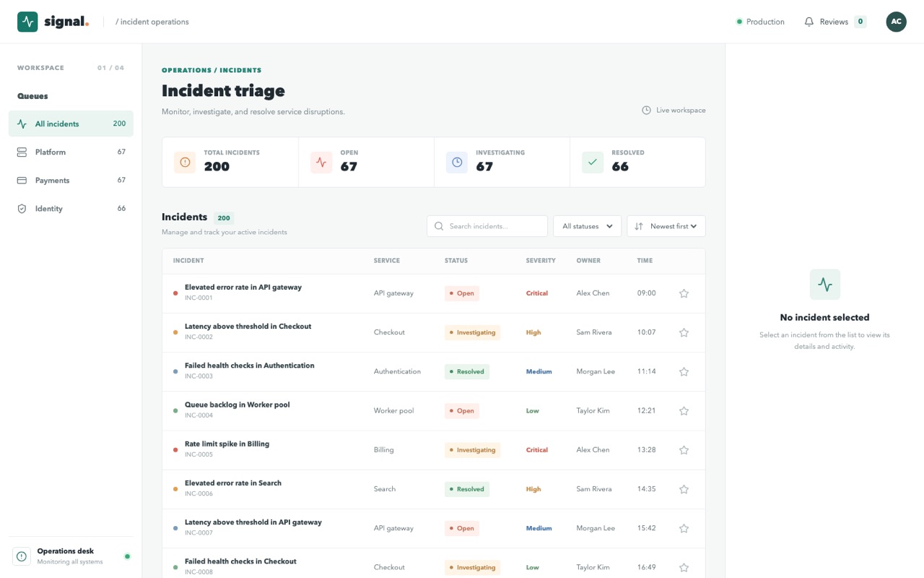Click the Resolved badge for INC-0003
The image size is (924, 578).
point(467,371)
